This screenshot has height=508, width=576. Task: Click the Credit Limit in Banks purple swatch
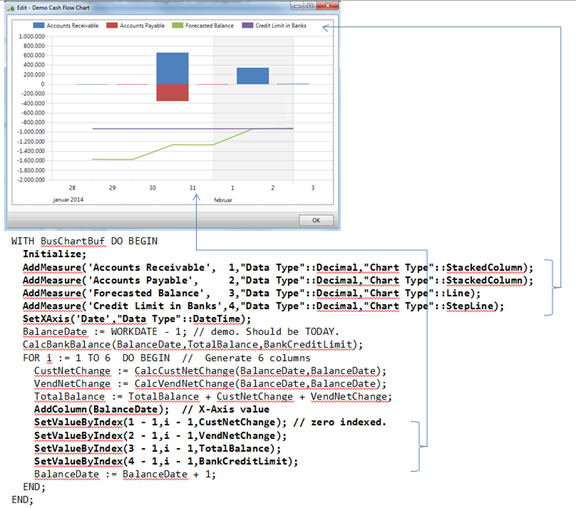248,25
